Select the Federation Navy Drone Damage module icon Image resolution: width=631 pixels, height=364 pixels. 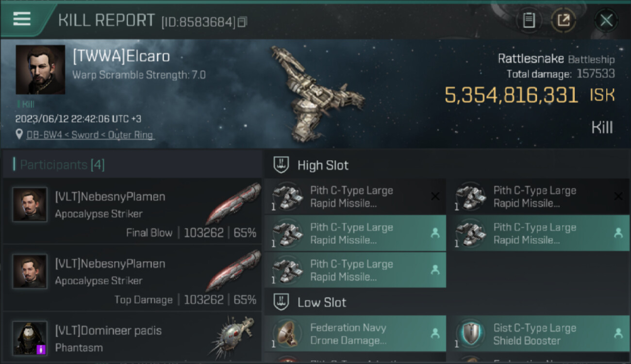tap(286, 334)
